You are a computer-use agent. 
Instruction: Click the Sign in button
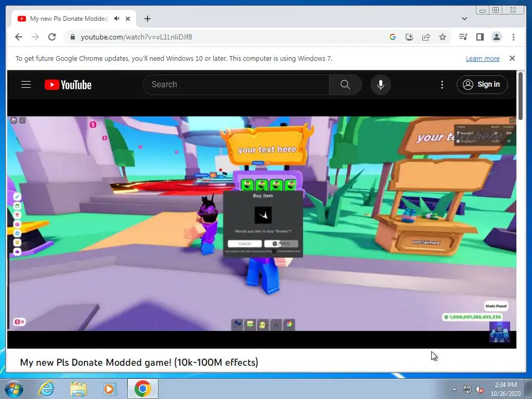point(482,85)
